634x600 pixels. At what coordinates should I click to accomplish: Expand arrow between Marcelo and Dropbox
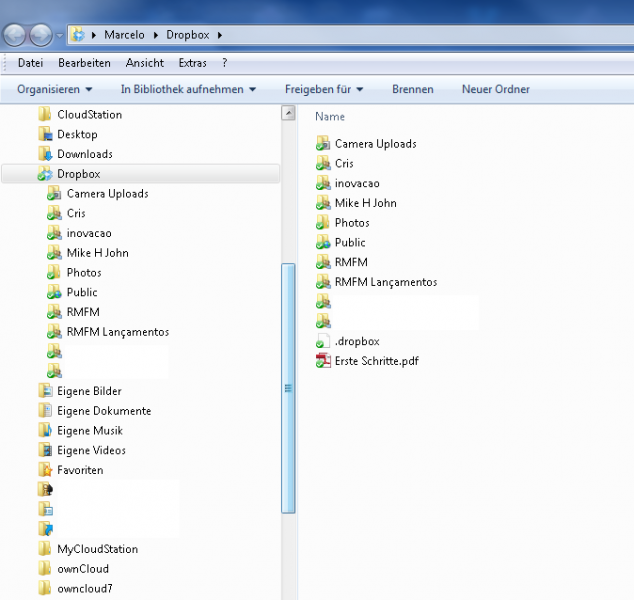click(156, 36)
